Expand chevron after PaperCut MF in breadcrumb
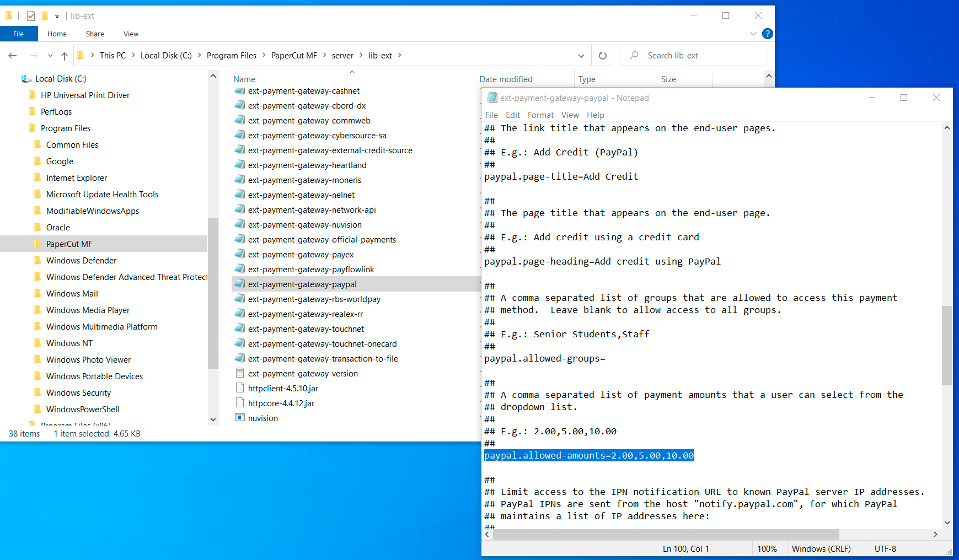 pos(324,55)
